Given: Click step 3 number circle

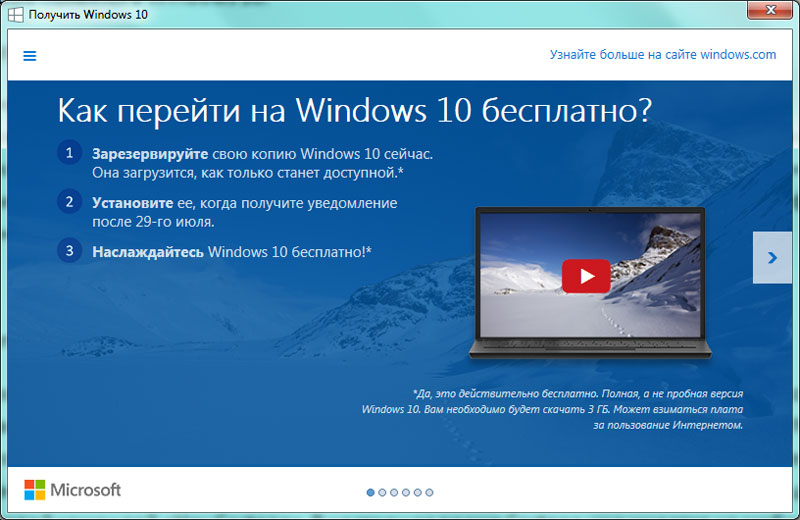Looking at the screenshot, I should 69,251.
